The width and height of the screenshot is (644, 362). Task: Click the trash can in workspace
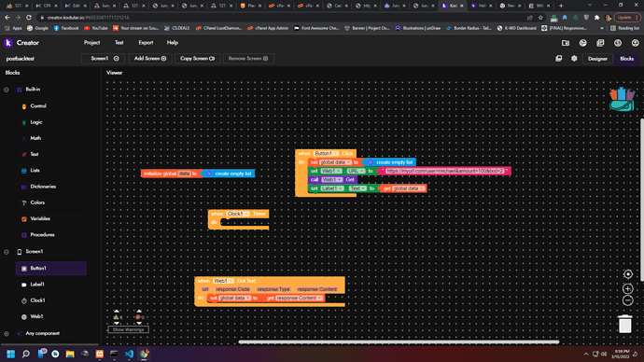625,324
